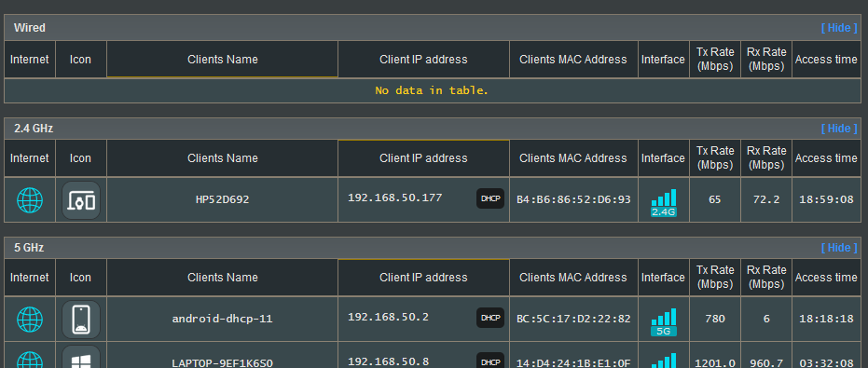
Task: Sort 2.4 GHz table by Clients Name
Action: (223, 158)
